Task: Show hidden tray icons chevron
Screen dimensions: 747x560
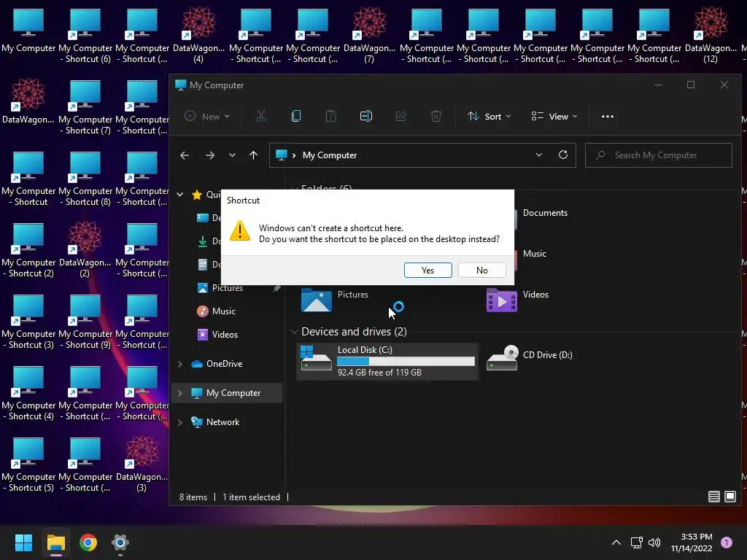Action: pos(616,542)
